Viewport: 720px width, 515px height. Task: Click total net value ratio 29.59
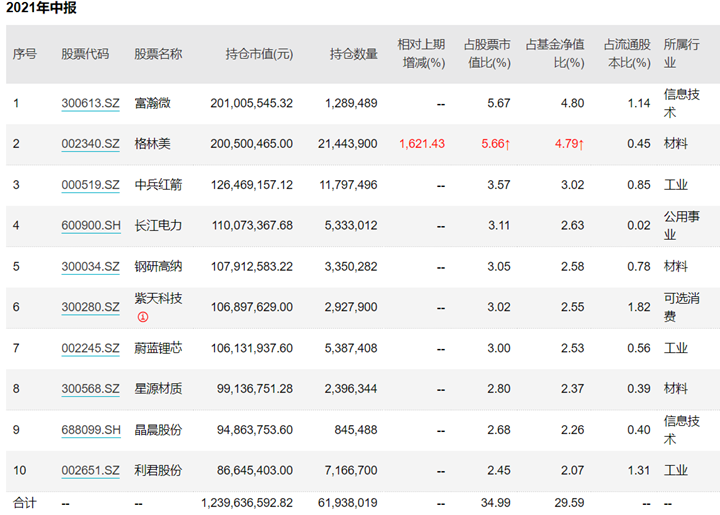[x=569, y=503]
